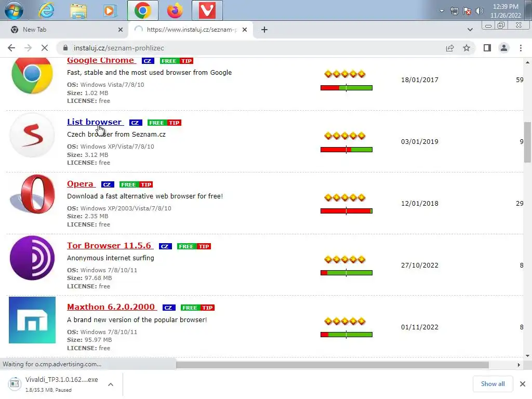Click the Opera red-green rating bar

pyautogui.click(x=347, y=211)
